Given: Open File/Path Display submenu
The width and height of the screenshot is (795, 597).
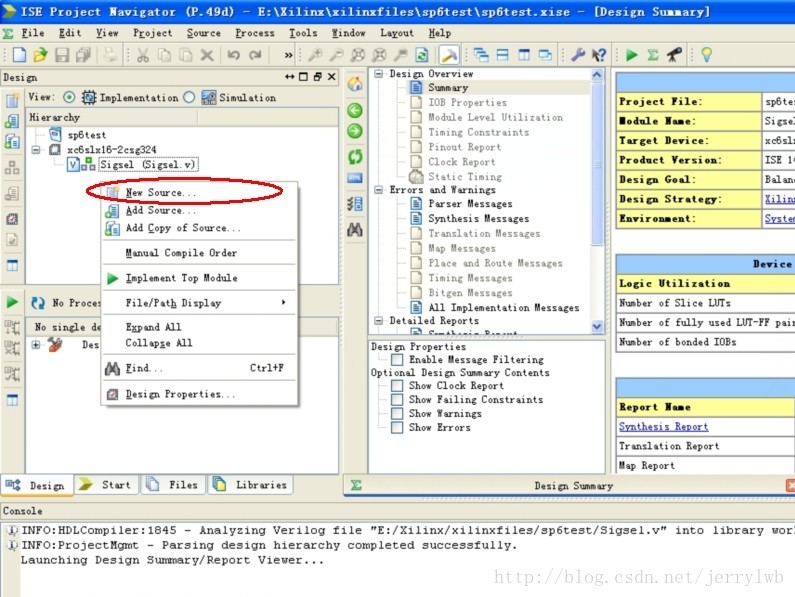Looking at the screenshot, I should tap(199, 303).
